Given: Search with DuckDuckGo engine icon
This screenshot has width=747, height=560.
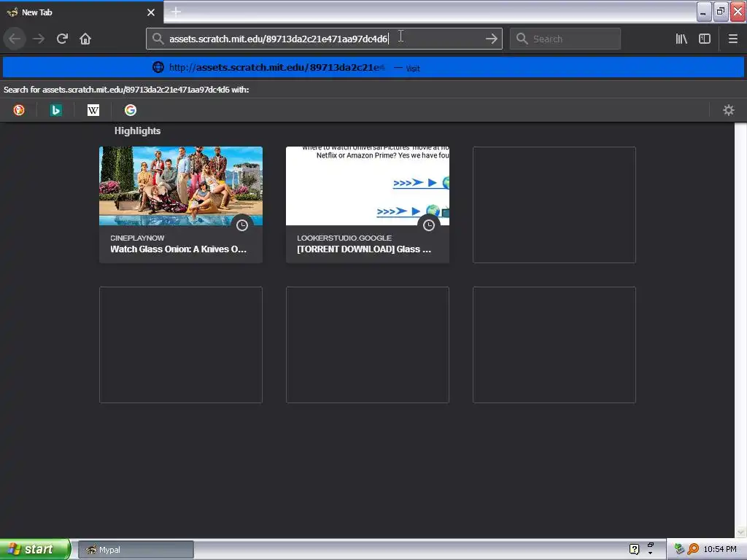Looking at the screenshot, I should point(18,111).
